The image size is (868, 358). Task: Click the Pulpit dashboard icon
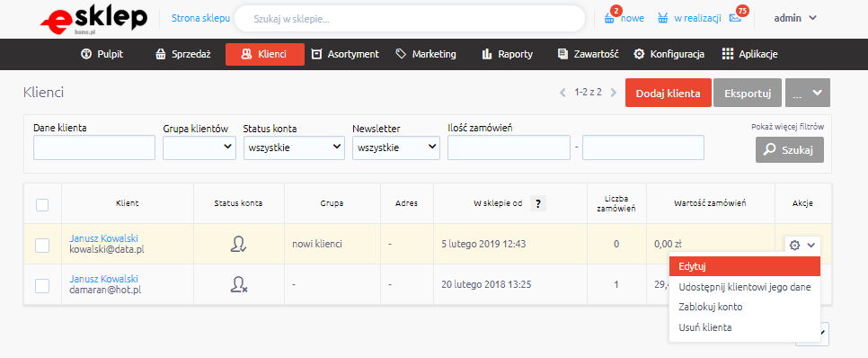click(85, 54)
